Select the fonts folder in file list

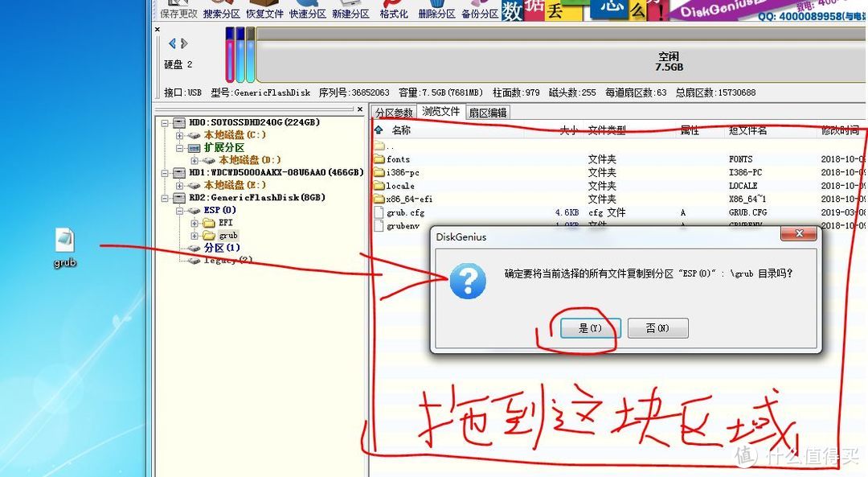point(398,158)
